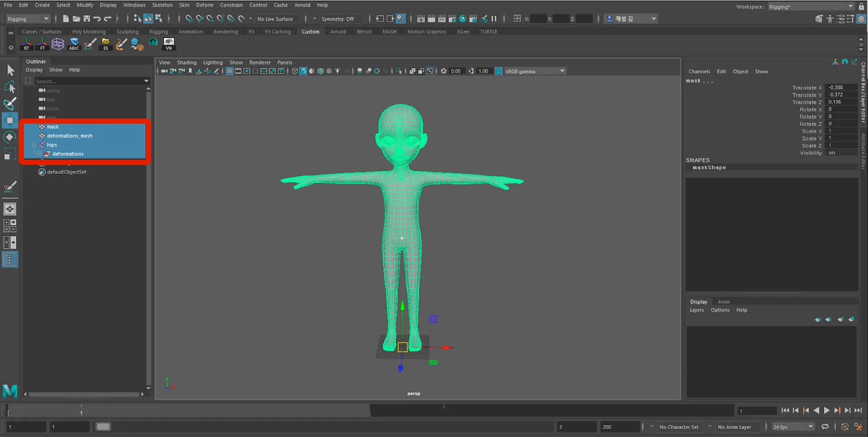The width and height of the screenshot is (868, 437).
Task: Go to end of playback range
Action: click(x=858, y=411)
